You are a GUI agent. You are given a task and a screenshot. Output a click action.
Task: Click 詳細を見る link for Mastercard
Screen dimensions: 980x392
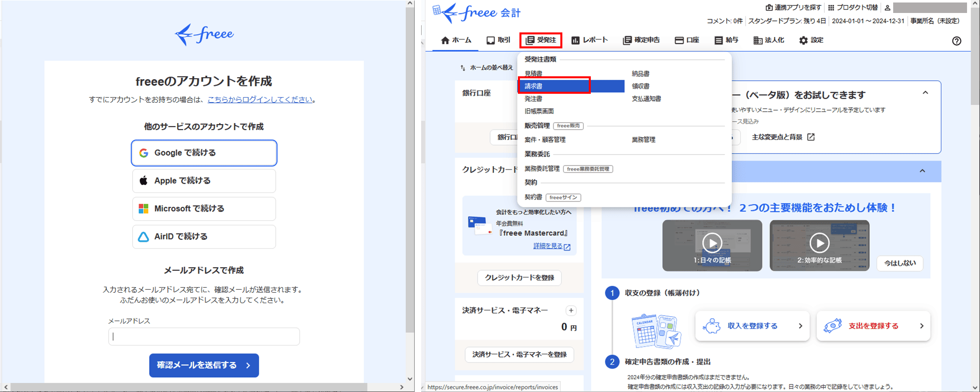click(x=551, y=246)
